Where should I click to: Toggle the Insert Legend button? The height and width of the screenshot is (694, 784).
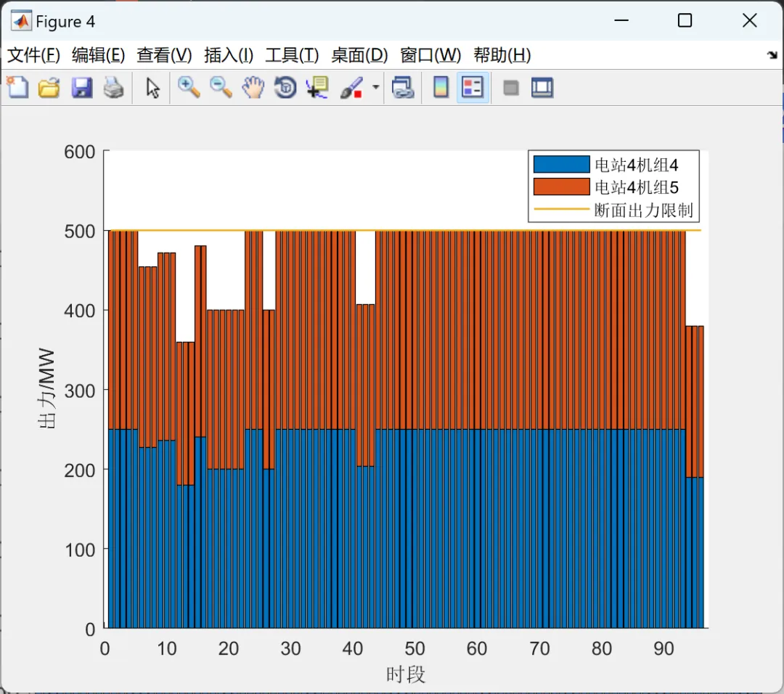(473, 88)
